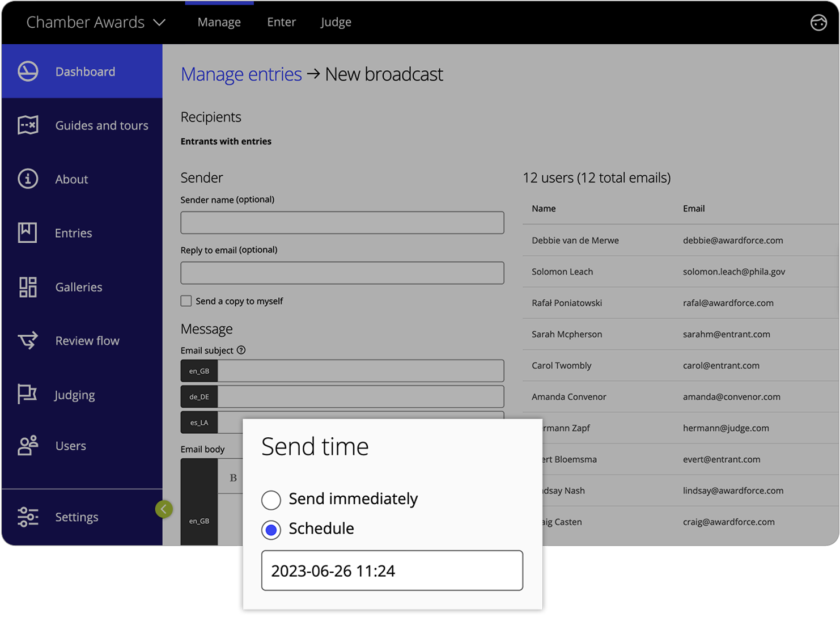Navigate back via Manage entries link

(241, 74)
